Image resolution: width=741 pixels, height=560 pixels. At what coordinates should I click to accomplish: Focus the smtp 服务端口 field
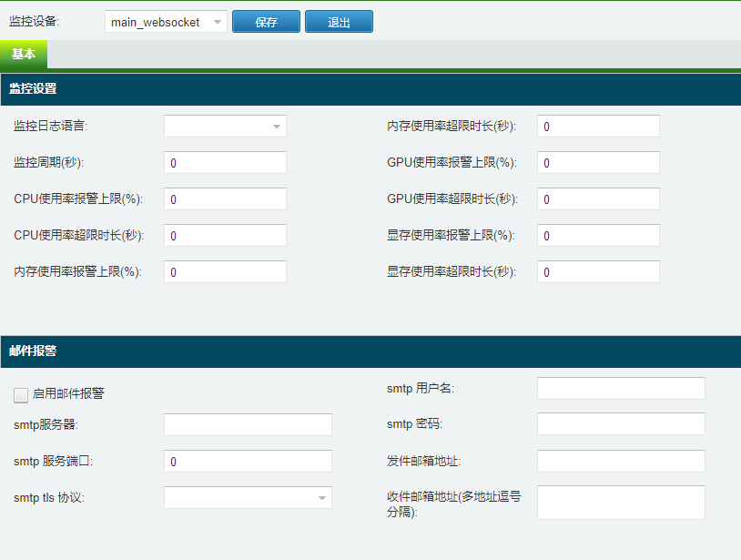(249, 462)
